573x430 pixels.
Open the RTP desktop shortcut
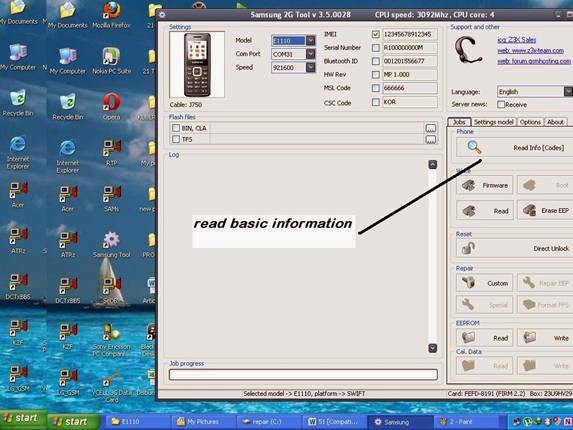coord(111,153)
